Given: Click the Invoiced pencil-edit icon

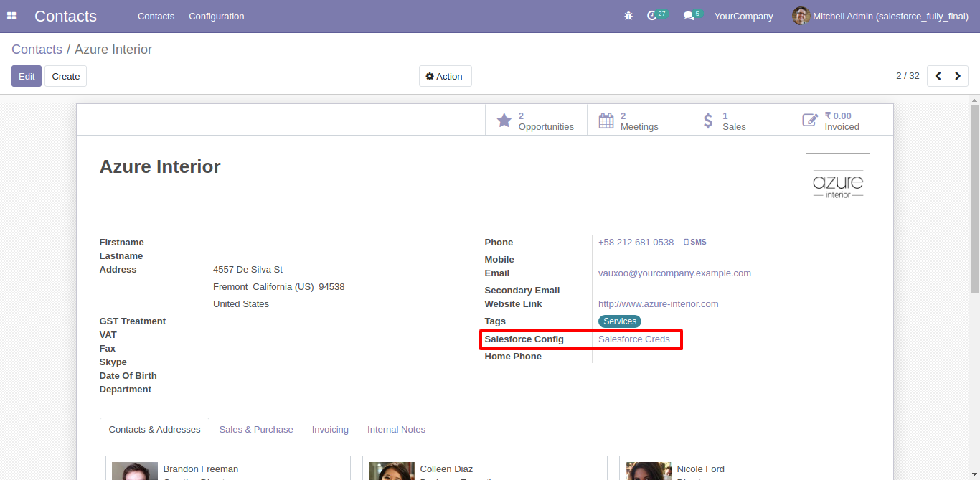Looking at the screenshot, I should point(810,121).
